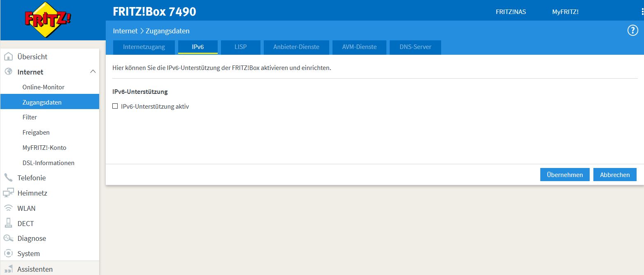
Task: Go to the DNS-Server tab
Action: pos(415,47)
